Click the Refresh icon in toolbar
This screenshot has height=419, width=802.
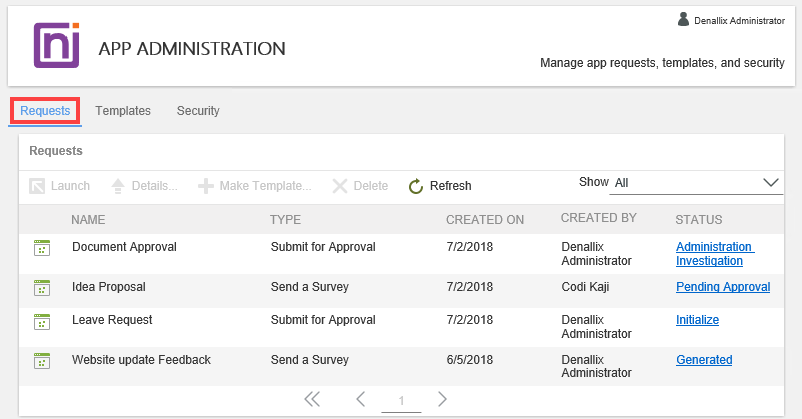coord(416,186)
